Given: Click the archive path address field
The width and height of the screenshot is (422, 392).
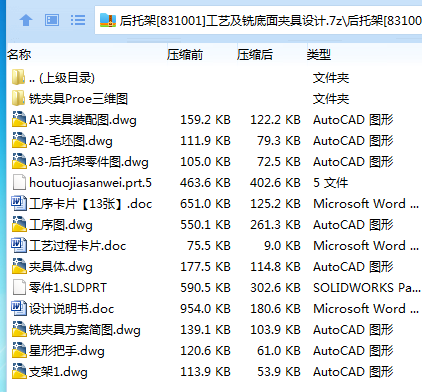Looking at the screenshot, I should 258,20.
